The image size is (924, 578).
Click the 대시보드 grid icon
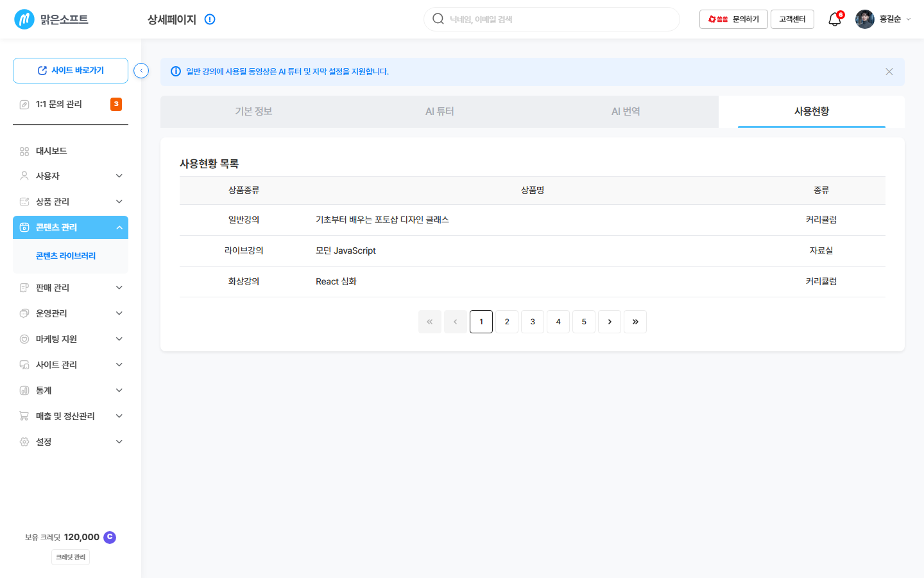pos(24,152)
